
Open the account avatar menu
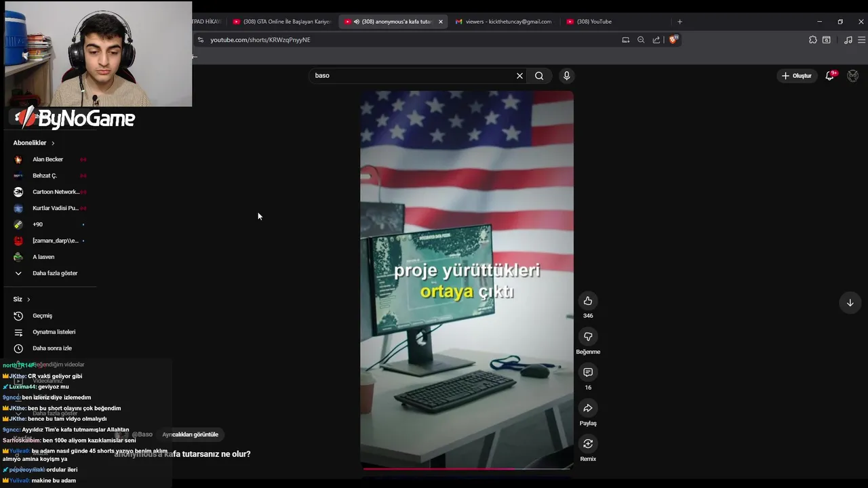pyautogui.click(x=853, y=76)
